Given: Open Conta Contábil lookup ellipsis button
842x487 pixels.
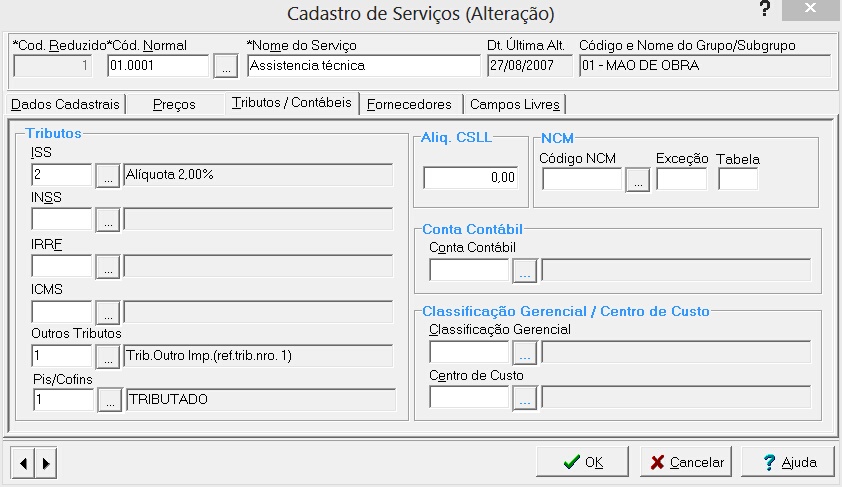Looking at the screenshot, I should [x=525, y=271].
